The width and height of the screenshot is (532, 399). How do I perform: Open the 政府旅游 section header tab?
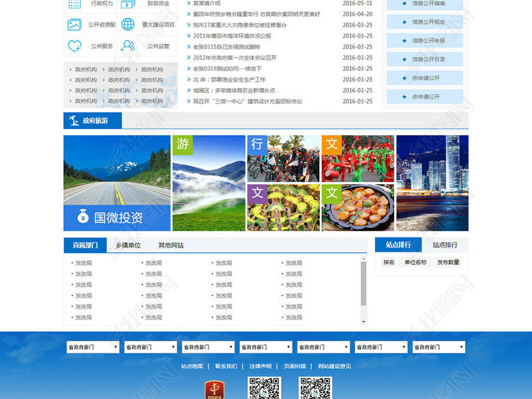click(93, 121)
